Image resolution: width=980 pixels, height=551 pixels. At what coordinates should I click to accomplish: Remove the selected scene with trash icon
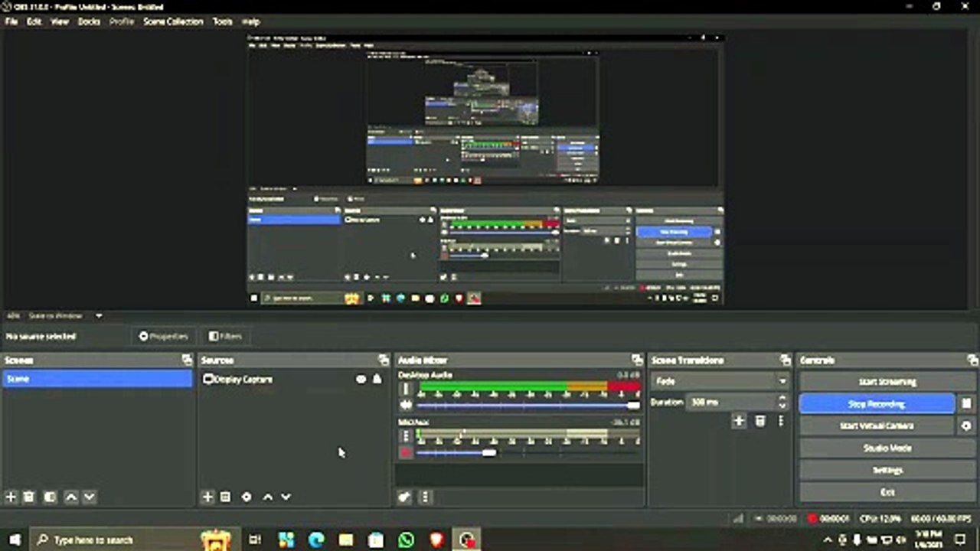29,497
